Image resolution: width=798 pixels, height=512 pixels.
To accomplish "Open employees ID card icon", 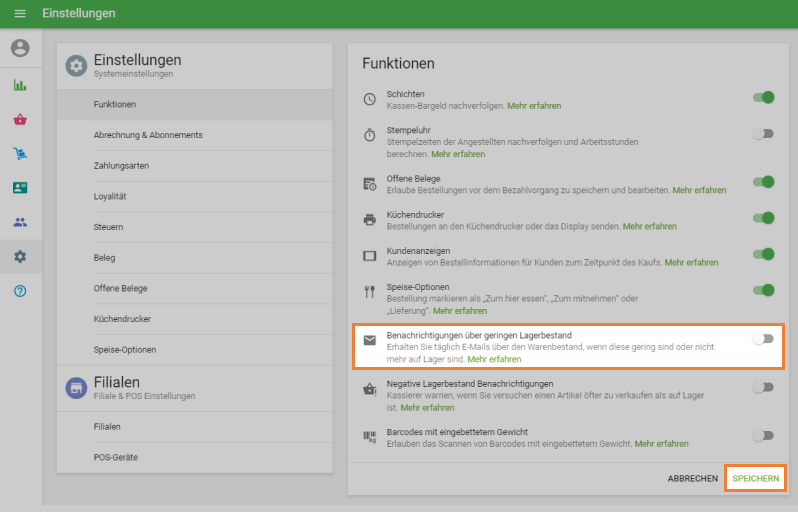I will click(x=20, y=188).
